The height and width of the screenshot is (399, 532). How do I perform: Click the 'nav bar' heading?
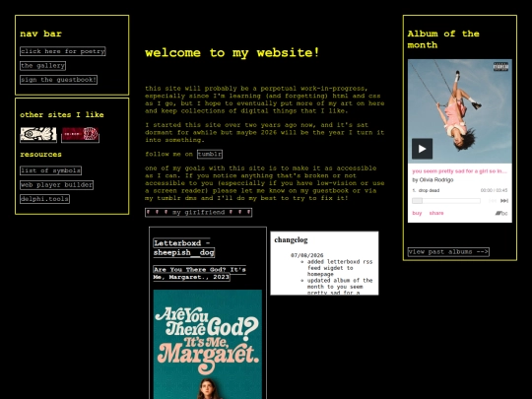click(x=41, y=33)
